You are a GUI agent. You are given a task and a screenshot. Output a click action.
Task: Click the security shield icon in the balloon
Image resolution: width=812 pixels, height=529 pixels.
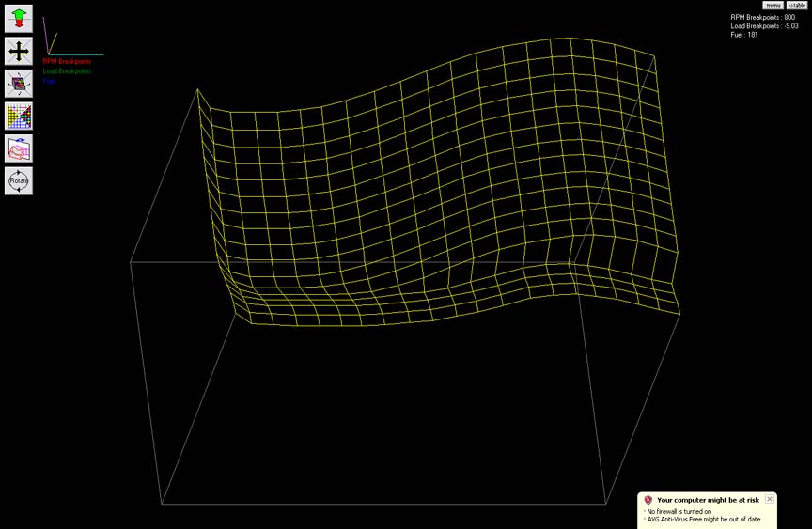coord(648,500)
